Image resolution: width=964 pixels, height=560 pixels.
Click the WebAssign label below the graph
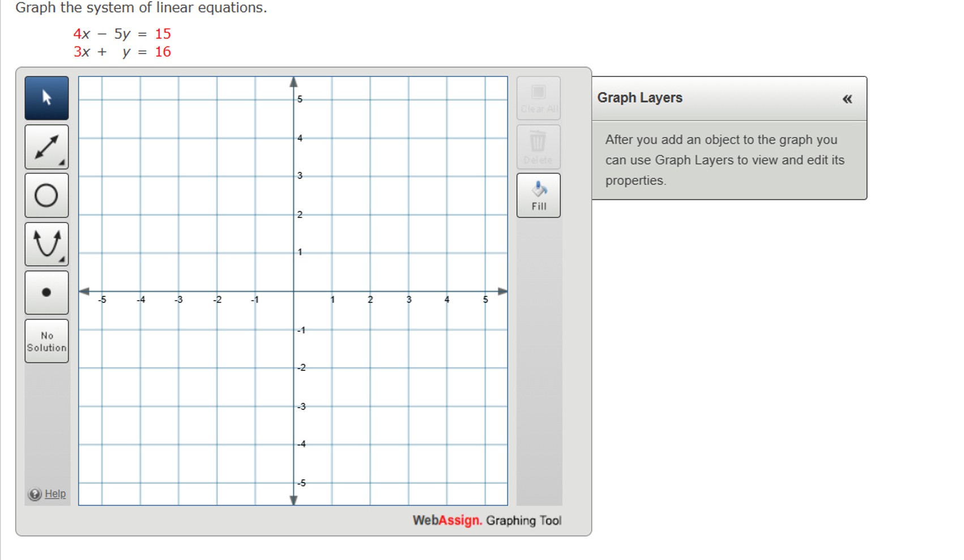point(447,520)
